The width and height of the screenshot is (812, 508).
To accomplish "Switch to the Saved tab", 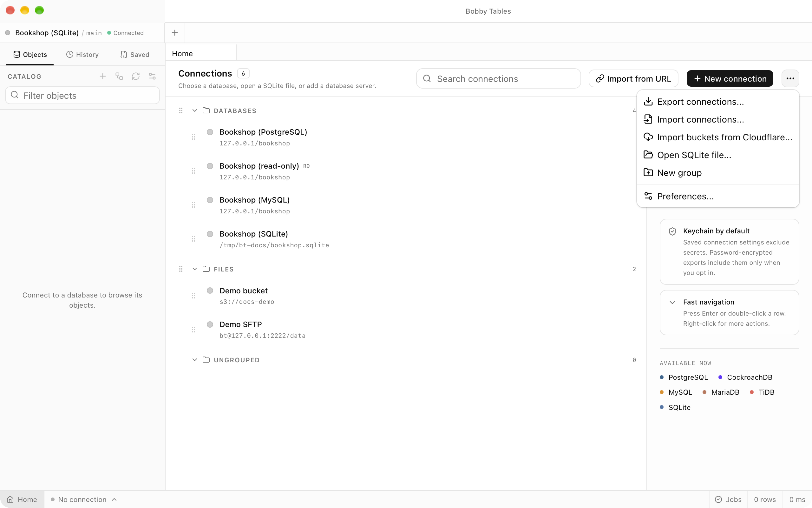I will (134, 54).
